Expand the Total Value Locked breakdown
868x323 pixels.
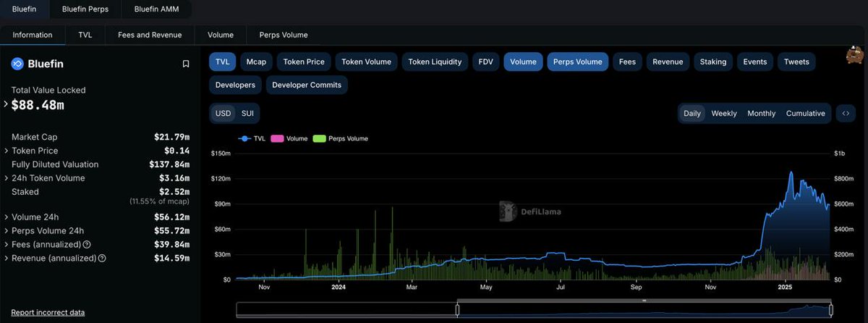[7, 104]
